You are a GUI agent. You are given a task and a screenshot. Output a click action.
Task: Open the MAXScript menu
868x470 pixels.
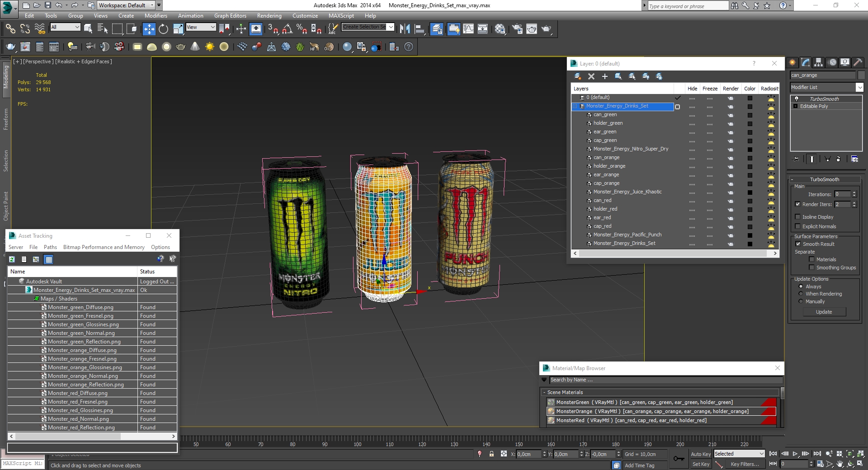point(341,16)
